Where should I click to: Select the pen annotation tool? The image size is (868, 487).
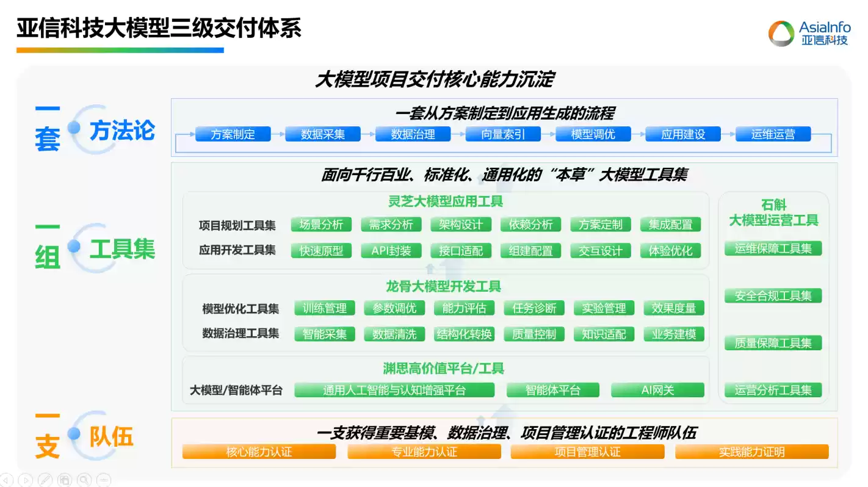click(x=45, y=480)
